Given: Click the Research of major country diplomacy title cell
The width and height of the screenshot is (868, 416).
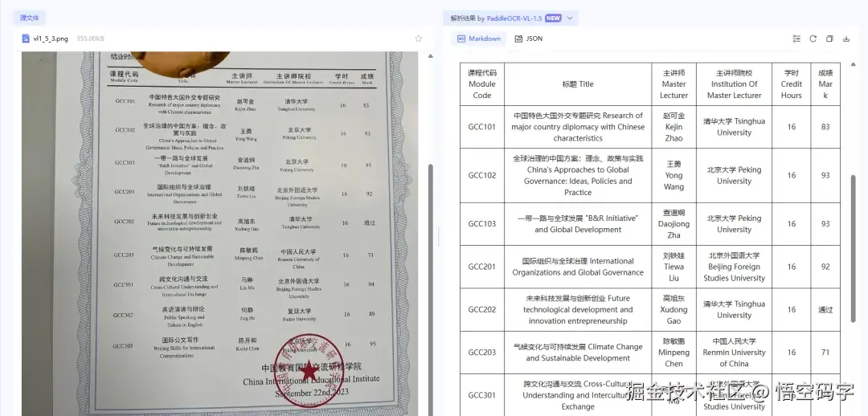Looking at the screenshot, I should [578, 127].
